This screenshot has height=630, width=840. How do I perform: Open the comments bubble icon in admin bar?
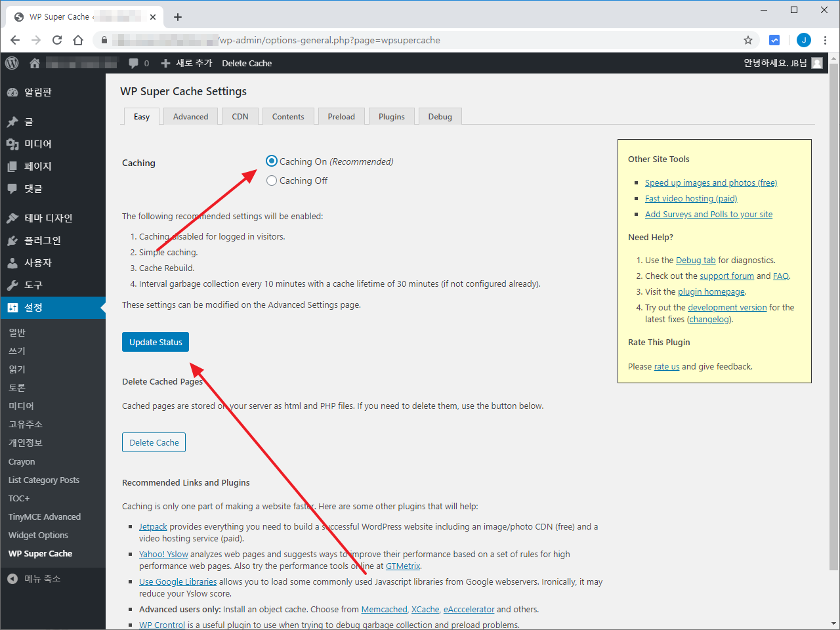pos(134,63)
